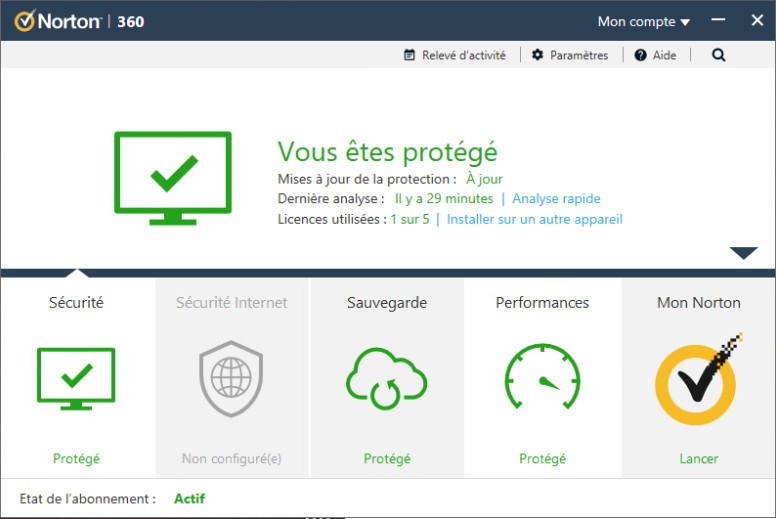Open the Aide help menu
The width and height of the screenshot is (776, 519).
[x=664, y=55]
